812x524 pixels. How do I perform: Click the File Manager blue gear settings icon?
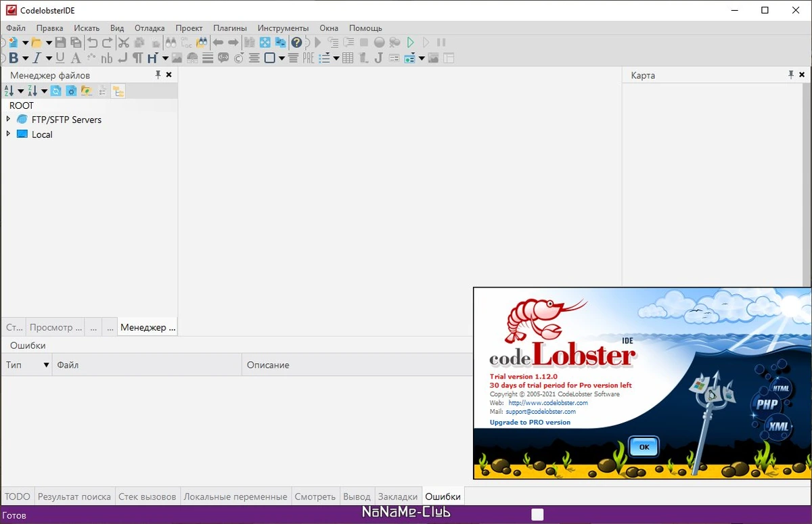click(71, 91)
